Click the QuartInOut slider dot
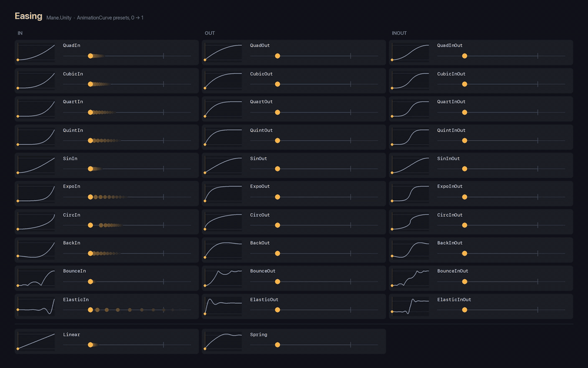588x368 pixels. (465, 112)
